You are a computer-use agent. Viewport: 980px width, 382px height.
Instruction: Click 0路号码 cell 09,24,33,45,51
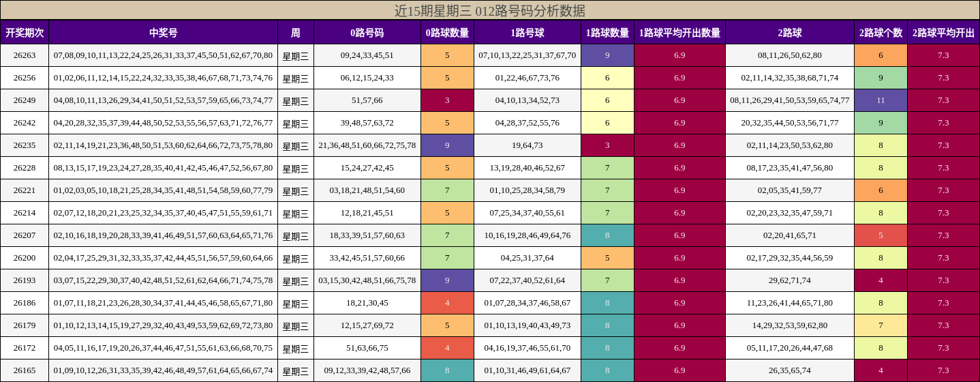tap(367, 55)
